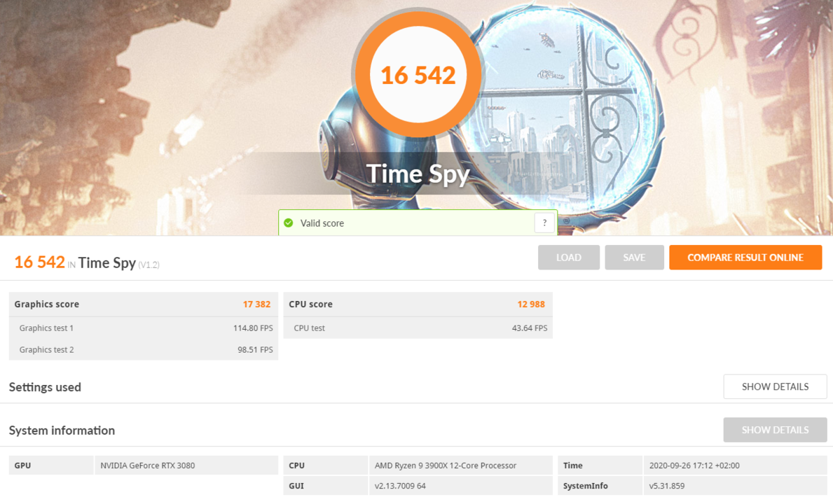Show details for Settings used
The image size is (833, 504).
click(x=775, y=387)
